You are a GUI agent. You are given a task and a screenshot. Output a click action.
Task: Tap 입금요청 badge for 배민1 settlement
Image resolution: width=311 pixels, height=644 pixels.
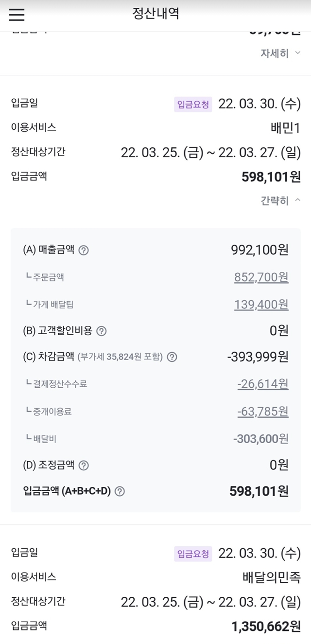point(193,105)
